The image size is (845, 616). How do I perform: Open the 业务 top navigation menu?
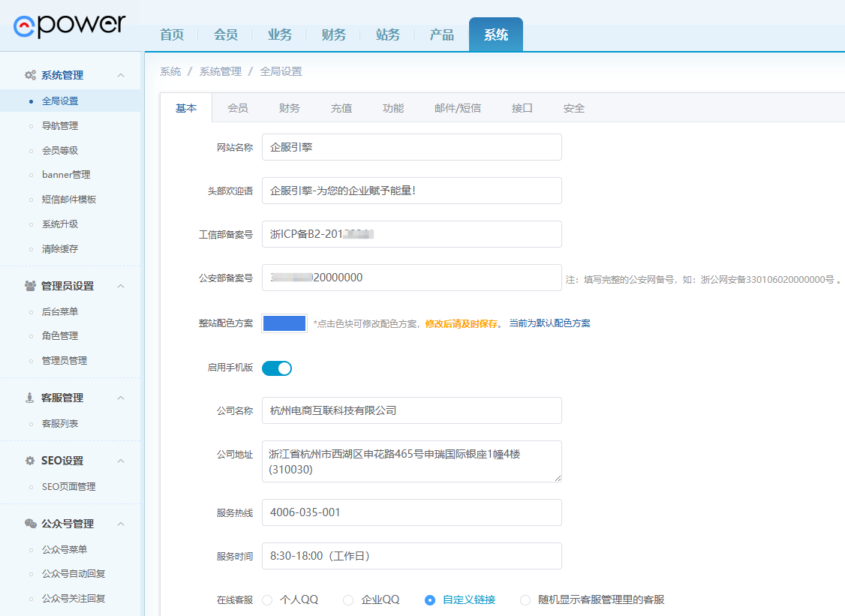point(280,35)
